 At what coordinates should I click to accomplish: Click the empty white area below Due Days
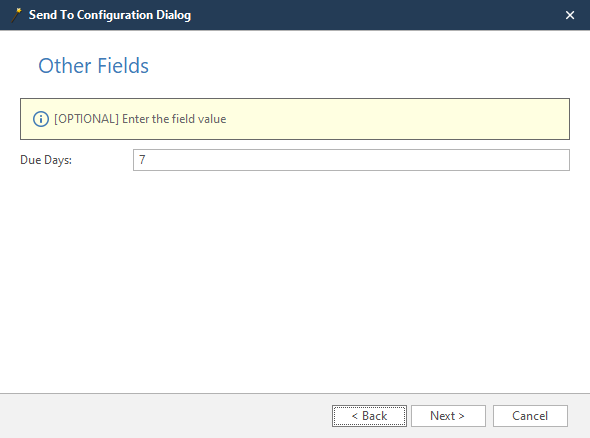click(x=295, y=282)
